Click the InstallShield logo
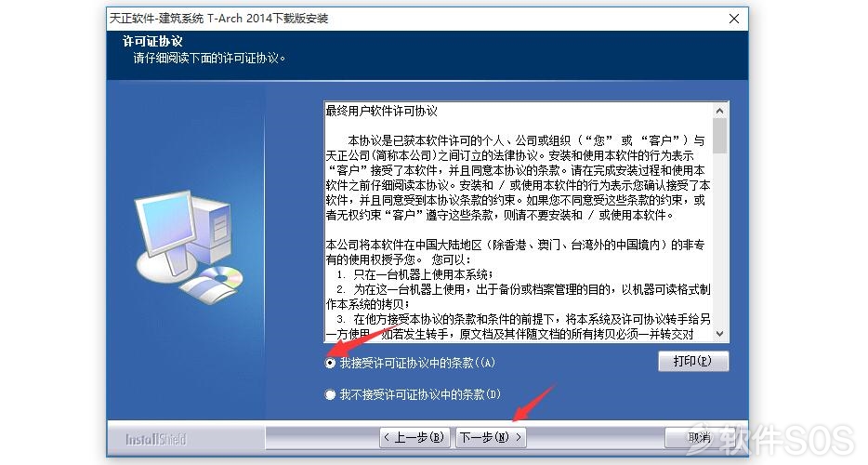 click(155, 440)
